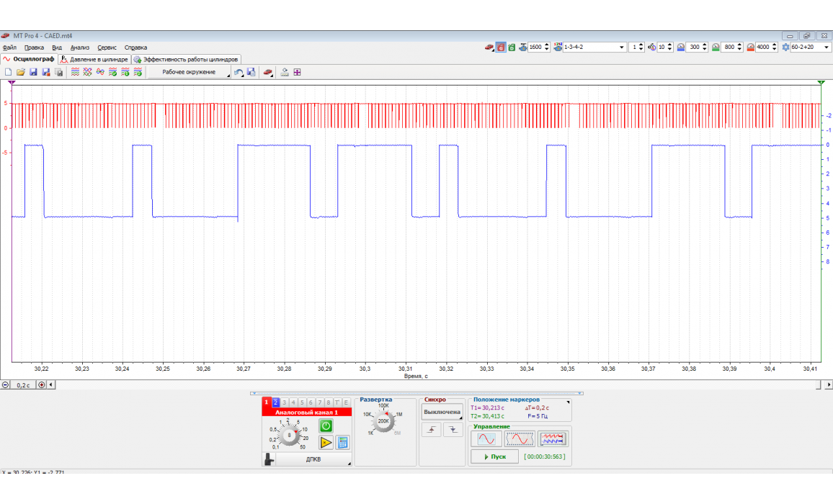Select the rising edge trigger icon
Screen dimensions: 833x504
coord(432,430)
